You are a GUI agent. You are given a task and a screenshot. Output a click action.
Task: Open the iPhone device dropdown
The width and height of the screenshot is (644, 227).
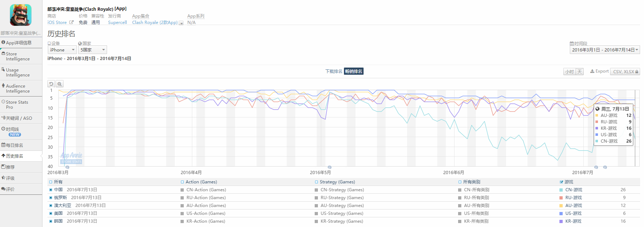click(62, 50)
